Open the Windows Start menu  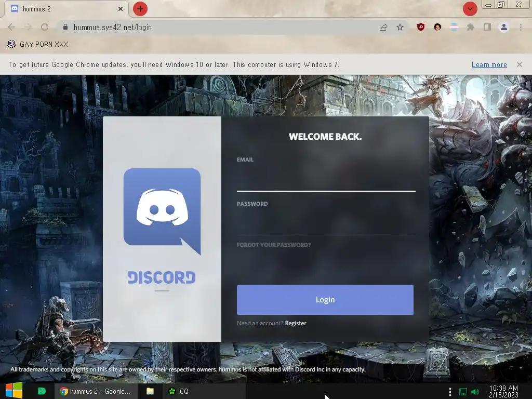point(14,391)
